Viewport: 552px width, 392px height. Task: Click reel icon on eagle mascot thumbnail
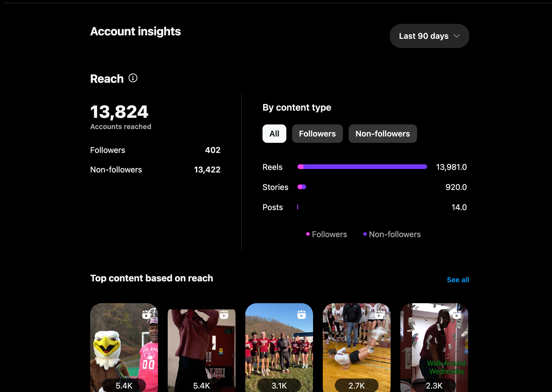coord(146,315)
